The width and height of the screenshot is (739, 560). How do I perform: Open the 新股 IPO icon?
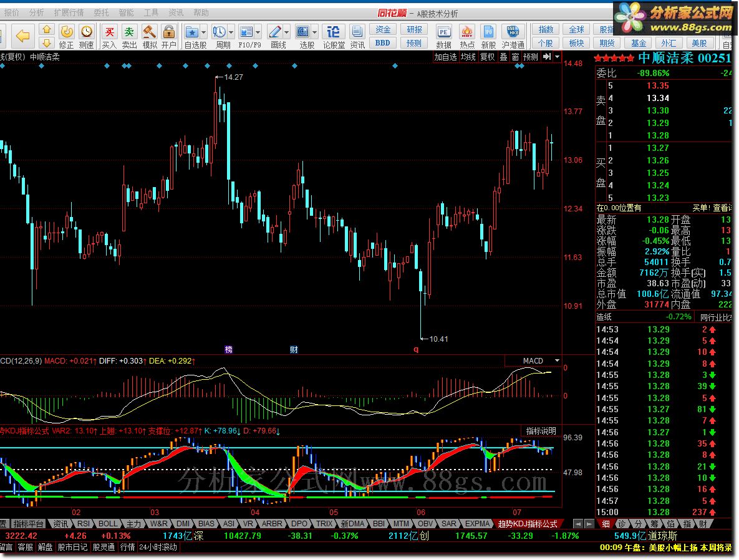488,32
